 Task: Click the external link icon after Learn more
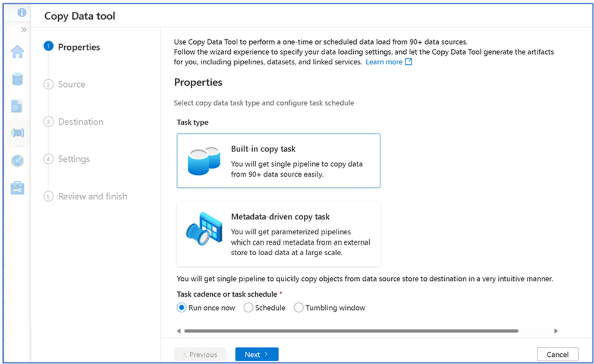(x=408, y=62)
